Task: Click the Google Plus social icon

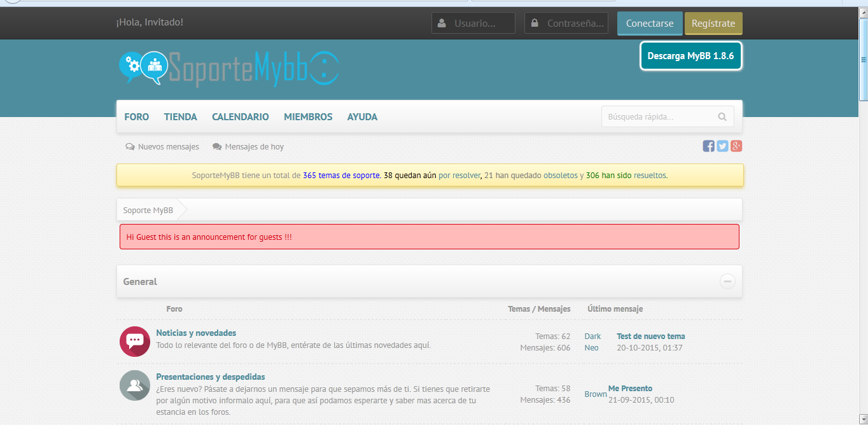Action: pyautogui.click(x=736, y=146)
